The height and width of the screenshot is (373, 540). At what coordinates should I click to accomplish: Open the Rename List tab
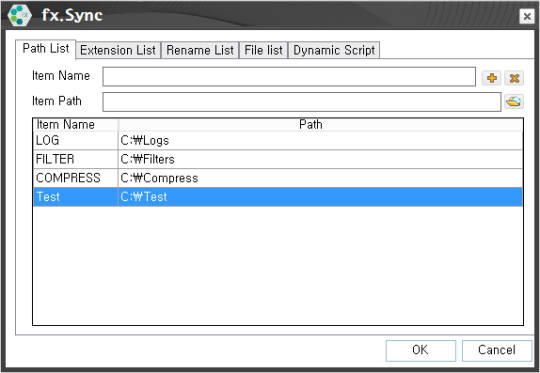tap(200, 50)
